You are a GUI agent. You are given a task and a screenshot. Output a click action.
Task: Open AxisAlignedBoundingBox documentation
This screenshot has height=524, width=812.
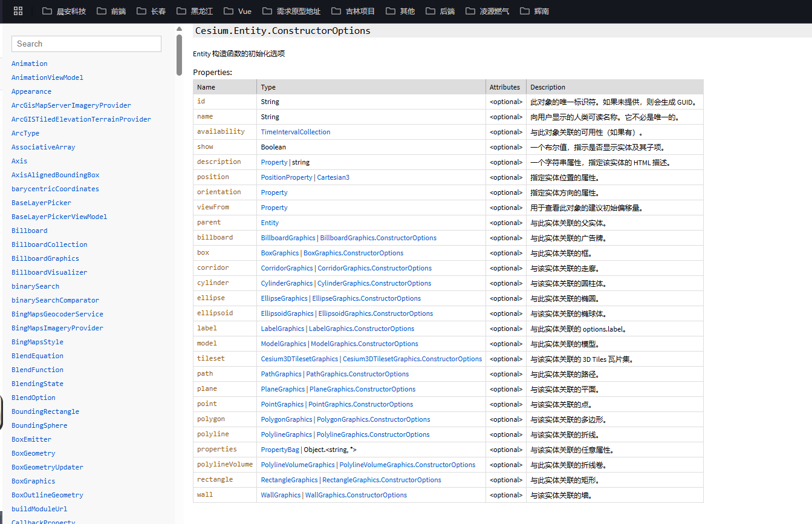tap(56, 175)
